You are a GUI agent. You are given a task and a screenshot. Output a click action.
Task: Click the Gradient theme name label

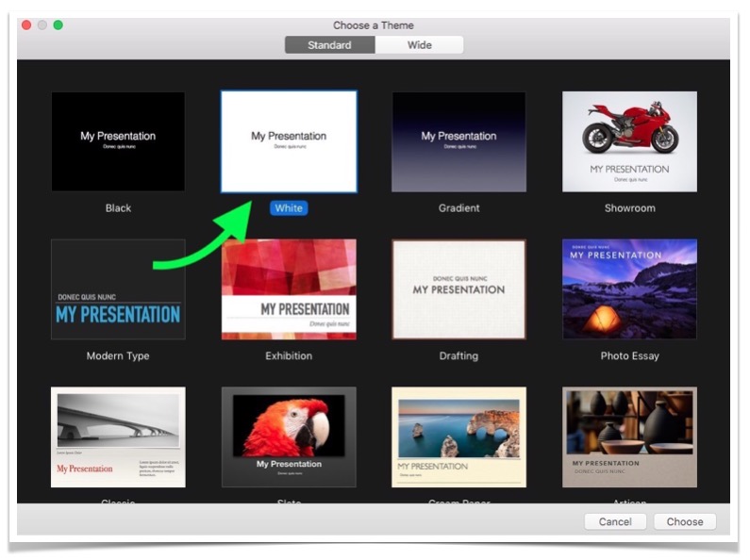point(459,208)
